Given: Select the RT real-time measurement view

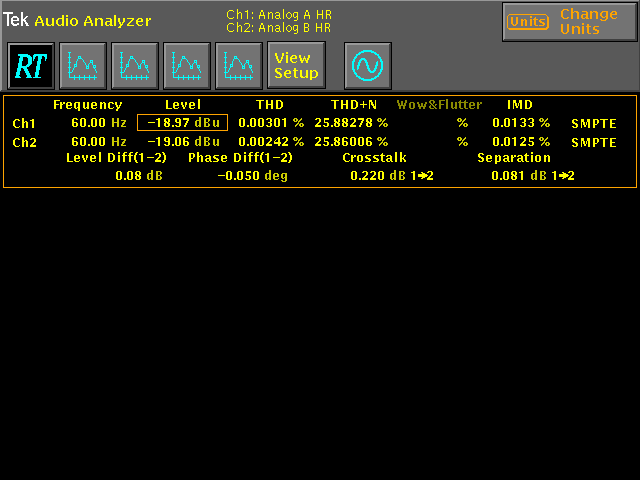Looking at the screenshot, I should 31,66.
